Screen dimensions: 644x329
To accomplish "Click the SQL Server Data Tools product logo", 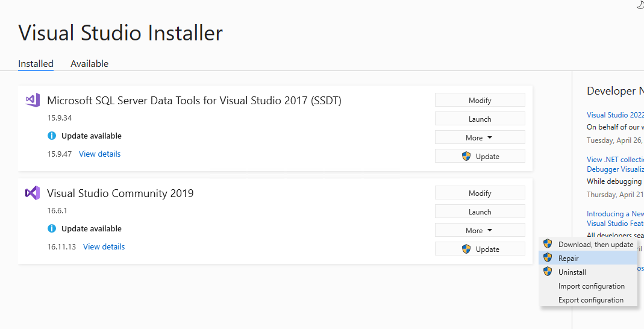I will pyautogui.click(x=33, y=100).
